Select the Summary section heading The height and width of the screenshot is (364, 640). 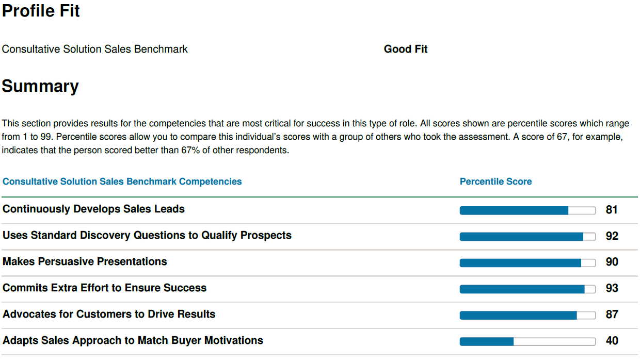[x=40, y=86]
